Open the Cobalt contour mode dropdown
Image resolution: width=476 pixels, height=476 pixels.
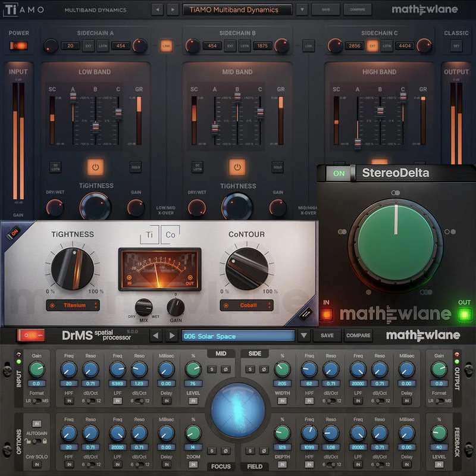point(246,305)
